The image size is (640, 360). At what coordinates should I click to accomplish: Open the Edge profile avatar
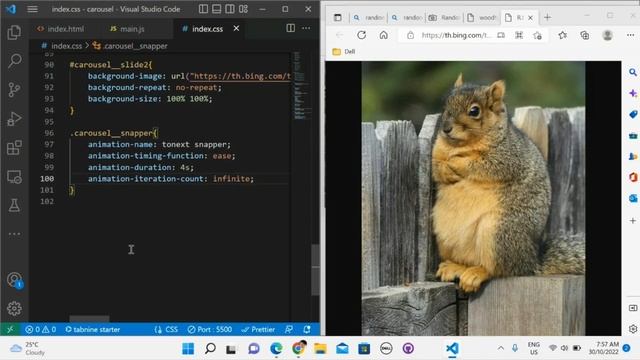[607, 35]
